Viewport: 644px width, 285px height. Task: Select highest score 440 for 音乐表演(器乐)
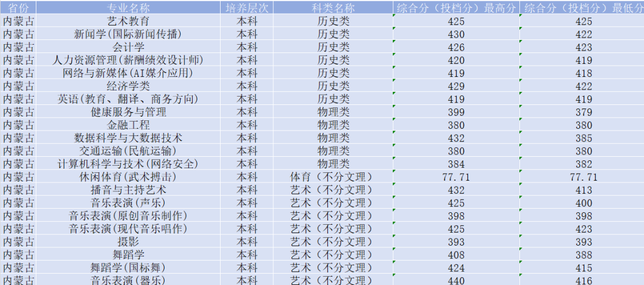pyautogui.click(x=456, y=280)
